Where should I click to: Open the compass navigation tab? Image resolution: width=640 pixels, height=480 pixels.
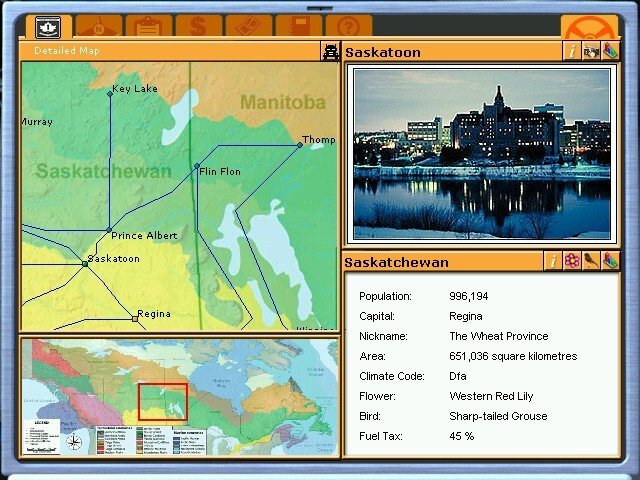pyautogui.click(x=99, y=27)
